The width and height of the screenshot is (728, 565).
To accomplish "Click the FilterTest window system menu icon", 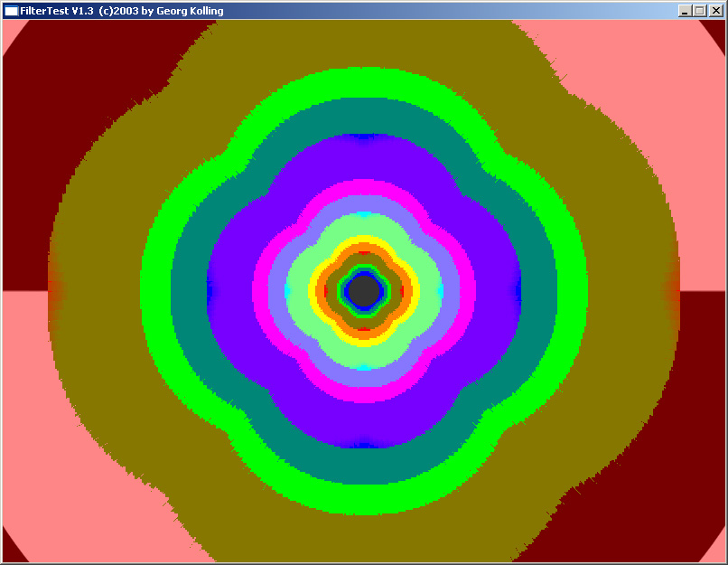I will pyautogui.click(x=11, y=11).
